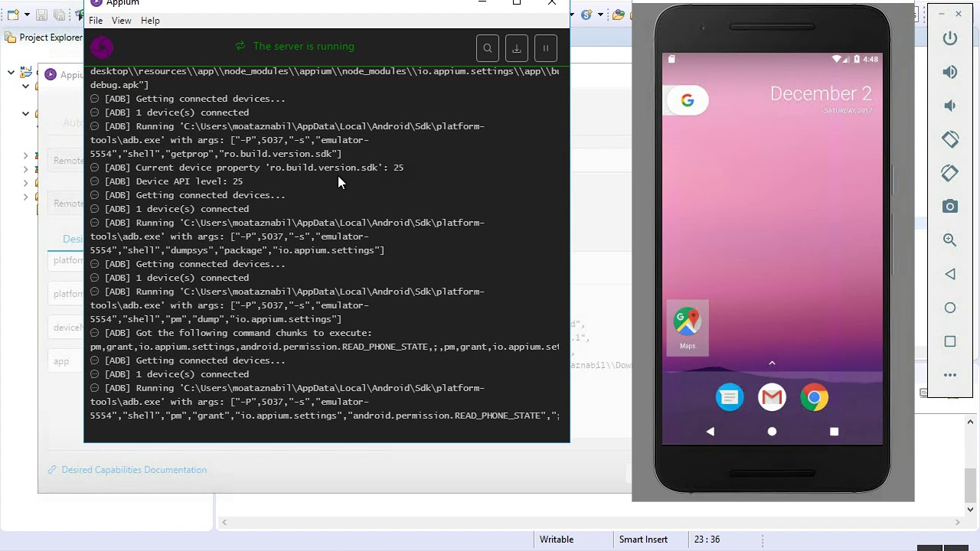Launch Gmail from the phone dock
Image resolution: width=980 pixels, height=551 pixels.
(772, 397)
